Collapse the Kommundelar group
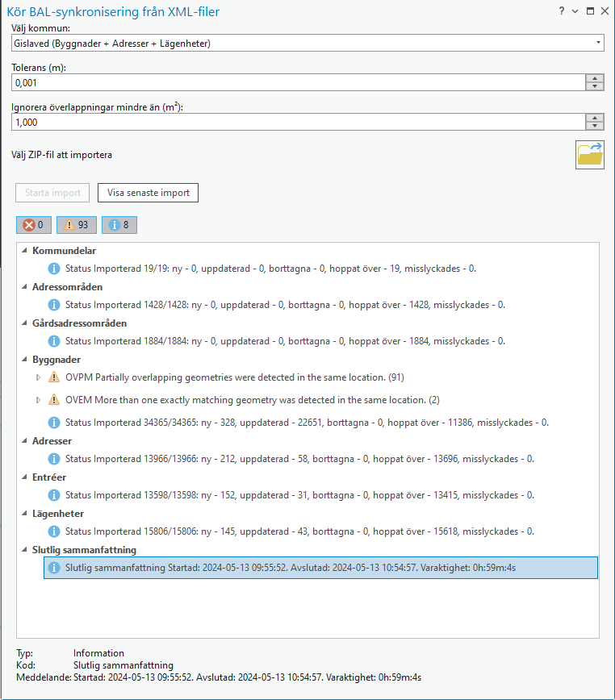This screenshot has height=700, width=615. tap(24, 252)
